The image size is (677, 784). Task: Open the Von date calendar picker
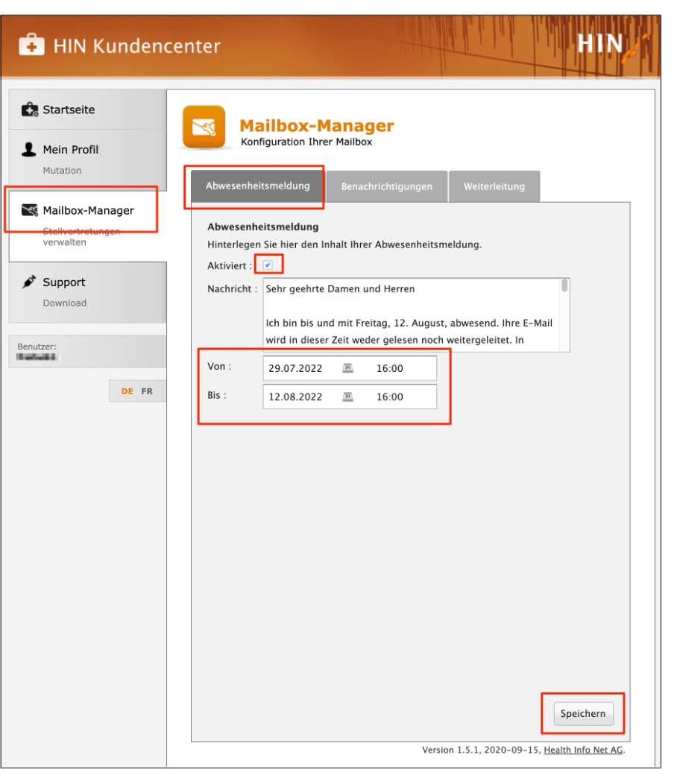[347, 367]
